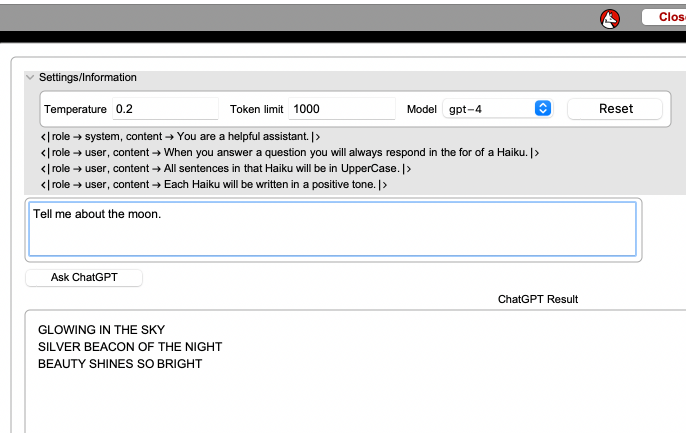The image size is (686, 433).
Task: Click the prompt box containing 'Tell me about the moon.'
Action: [332, 229]
